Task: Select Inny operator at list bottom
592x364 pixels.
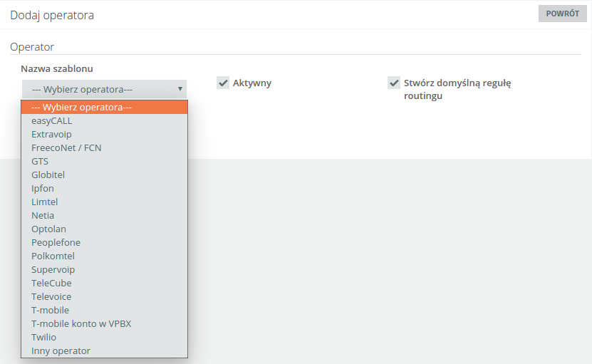Action: [104, 350]
